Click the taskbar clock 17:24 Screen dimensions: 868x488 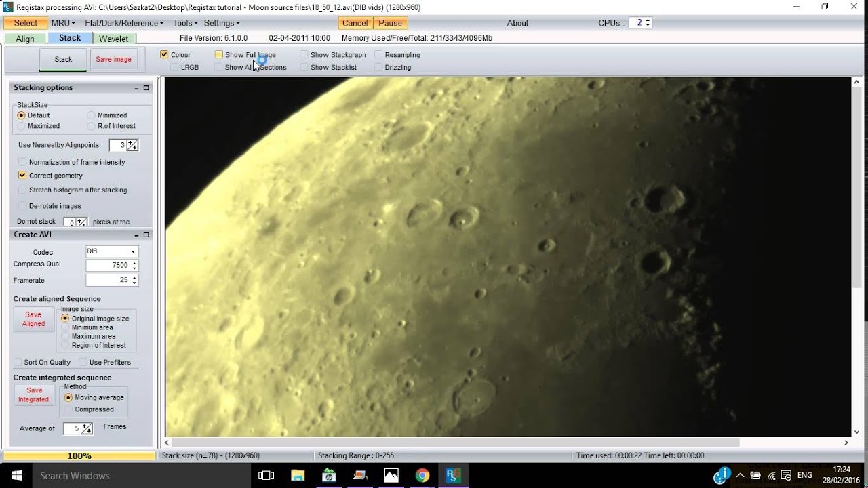842,469
